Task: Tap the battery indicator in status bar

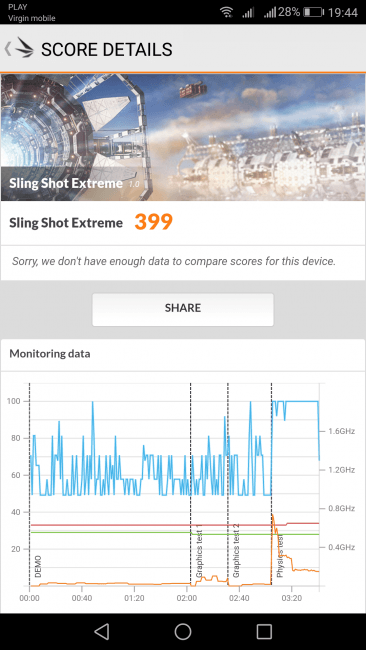Action: click(x=313, y=12)
